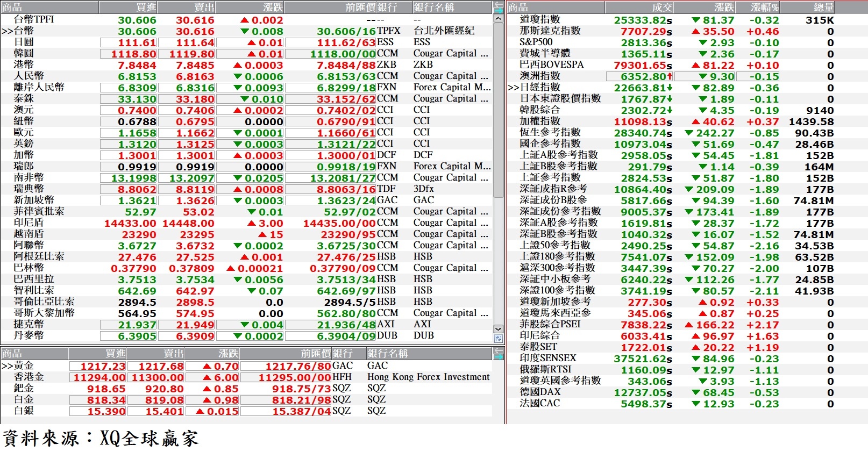Click forex panel 銀行名稱 column header
Screen dimensions: 868x459
point(452,8)
